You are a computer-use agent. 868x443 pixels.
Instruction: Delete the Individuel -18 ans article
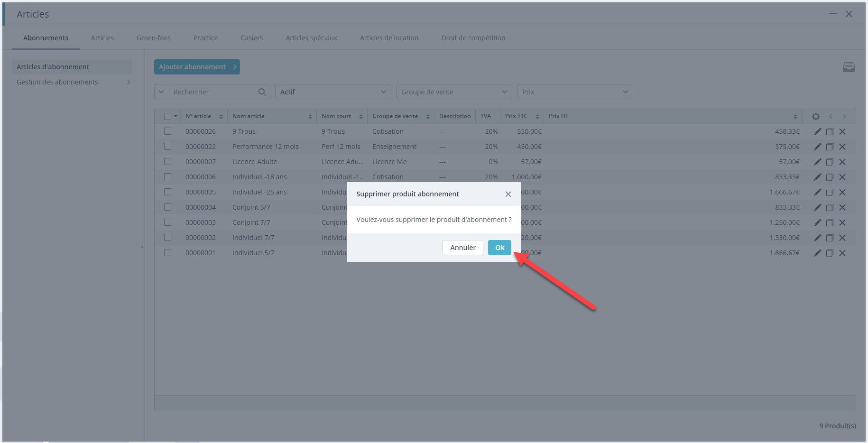click(842, 177)
